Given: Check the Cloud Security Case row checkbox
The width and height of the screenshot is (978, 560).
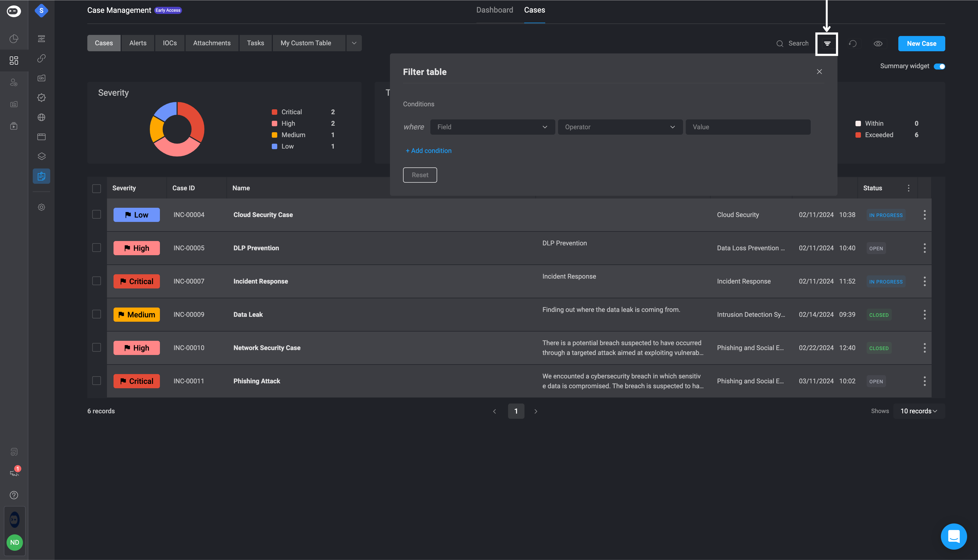Looking at the screenshot, I should (97, 214).
